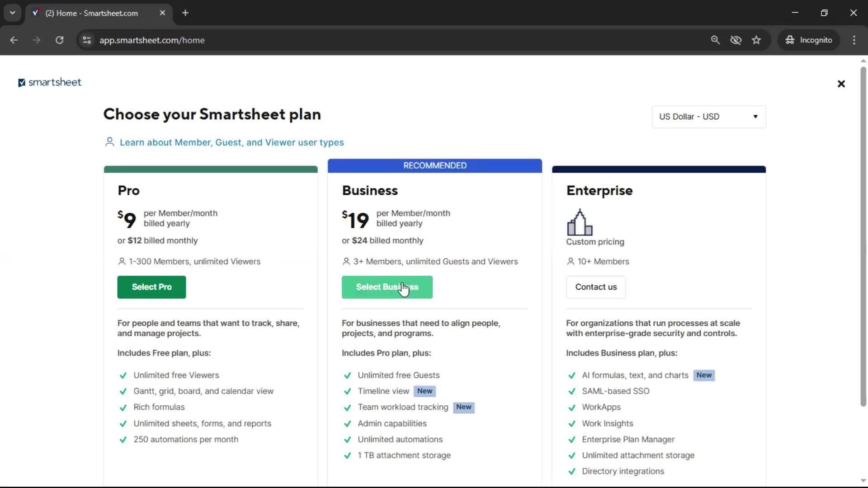
Task: Click the Select Business button
Action: pyautogui.click(x=387, y=287)
